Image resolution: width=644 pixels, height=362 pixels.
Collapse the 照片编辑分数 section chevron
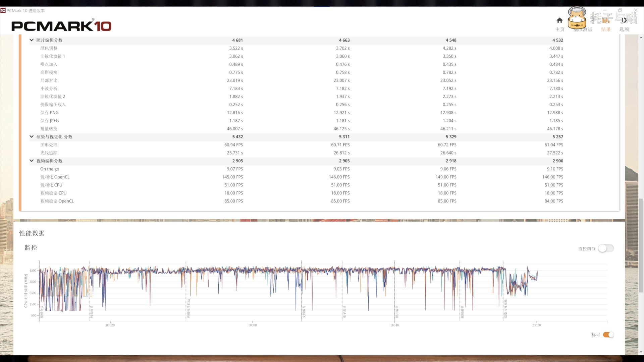coord(32,40)
